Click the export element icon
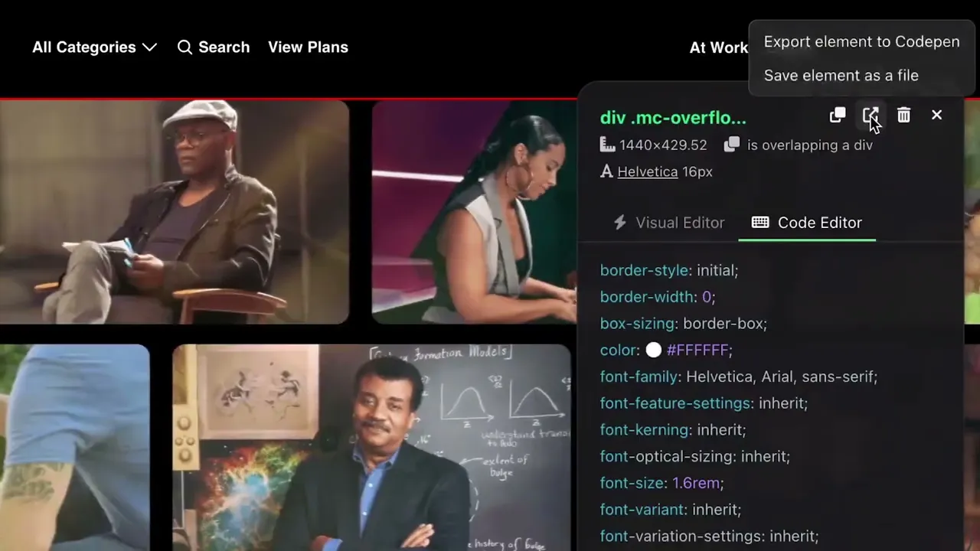The image size is (980, 551). (871, 115)
